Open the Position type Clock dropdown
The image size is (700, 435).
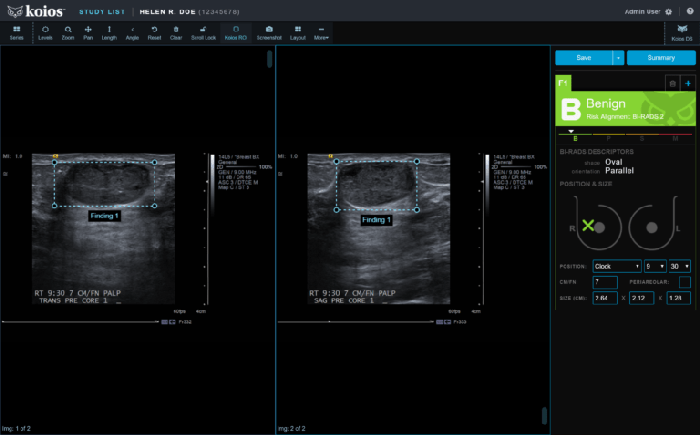click(615, 266)
